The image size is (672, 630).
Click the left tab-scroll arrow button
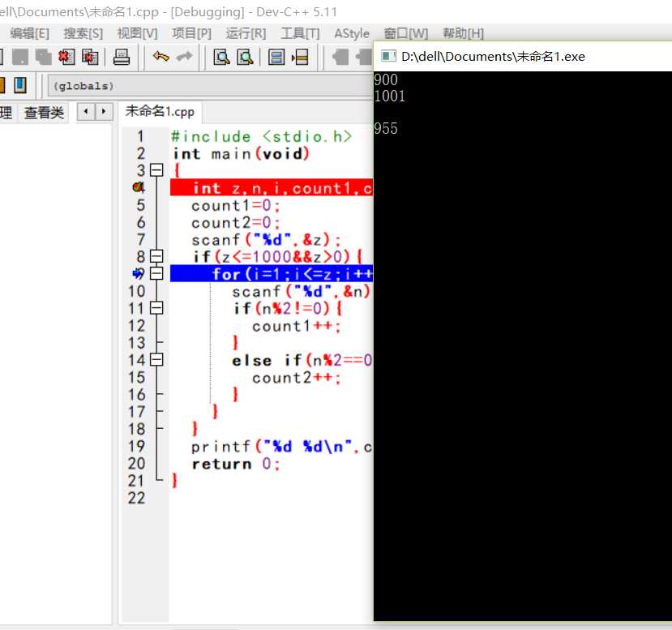click(x=86, y=111)
